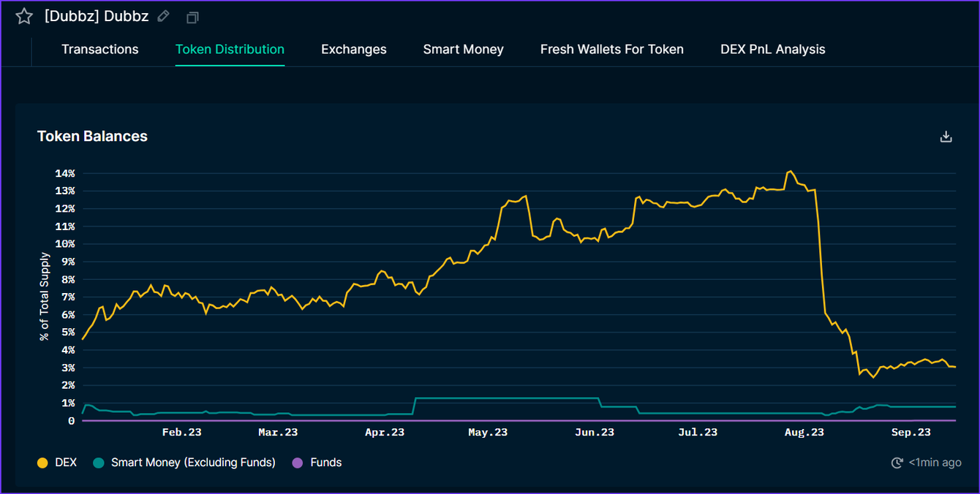The height and width of the screenshot is (494, 980).
Task: Click the purple Funds legend dot
Action: (x=297, y=463)
